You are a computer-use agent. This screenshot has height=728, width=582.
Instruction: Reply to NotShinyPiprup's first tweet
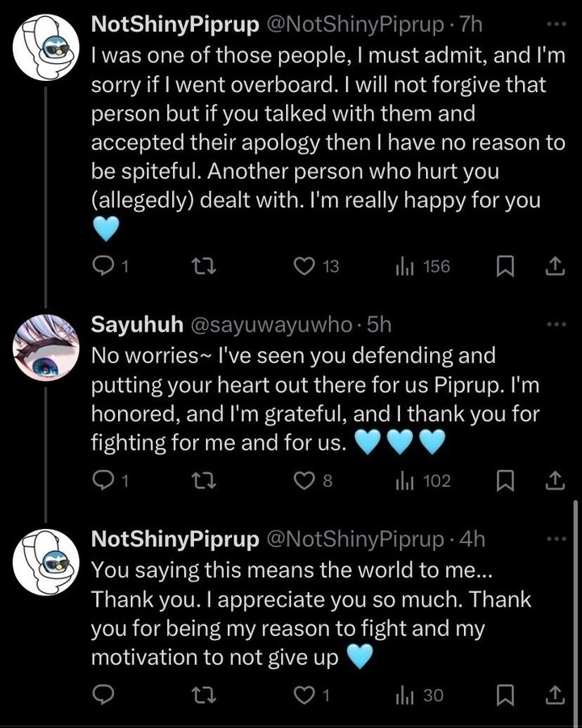pyautogui.click(x=102, y=266)
